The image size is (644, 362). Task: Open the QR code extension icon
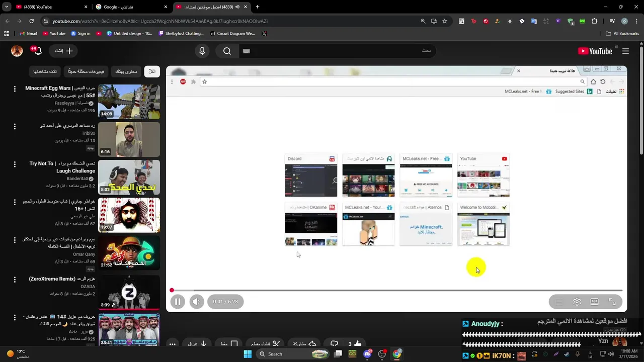point(461,21)
